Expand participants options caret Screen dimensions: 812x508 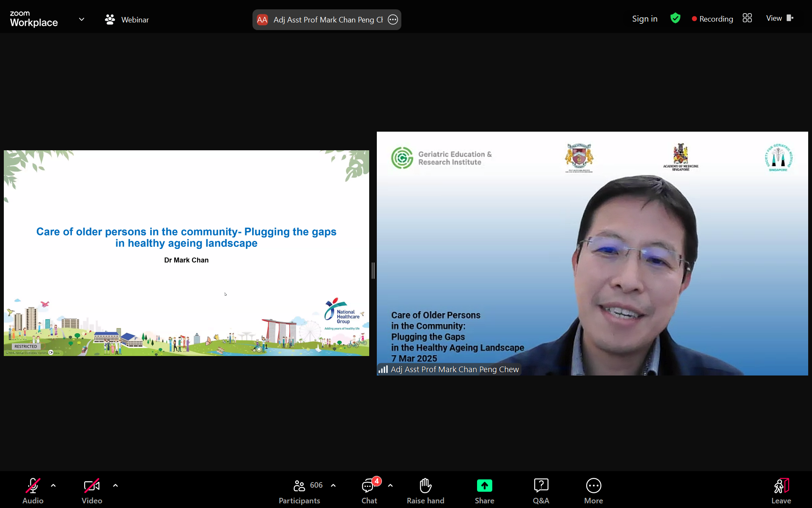coord(333,486)
